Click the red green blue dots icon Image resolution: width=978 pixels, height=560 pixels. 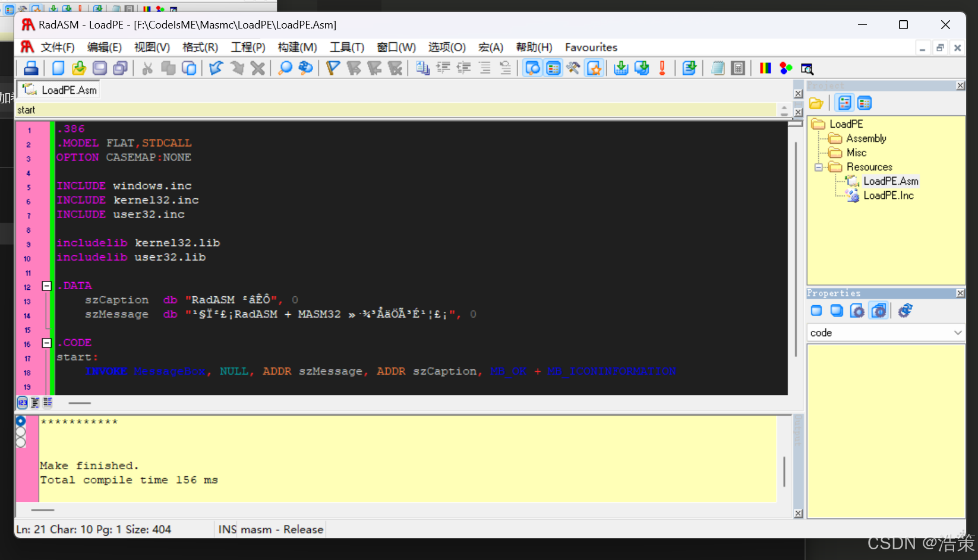point(786,68)
